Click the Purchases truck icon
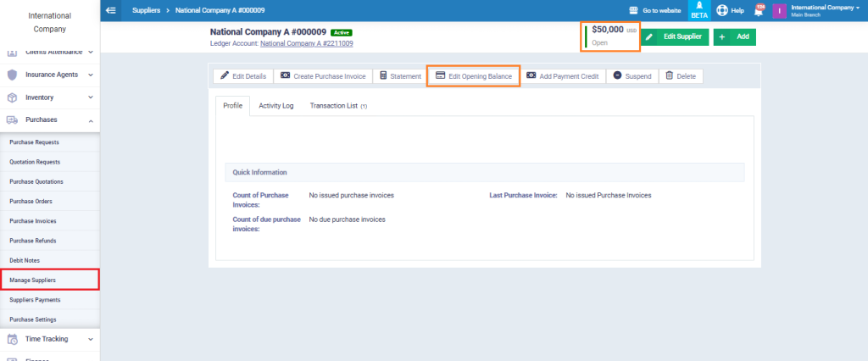868x361 pixels. pos(12,119)
